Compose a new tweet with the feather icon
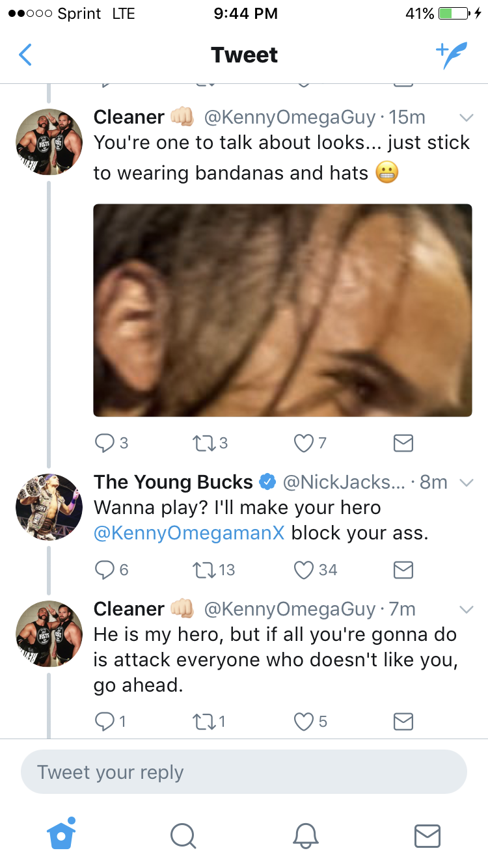This screenshot has height=868, width=488. coord(451,55)
